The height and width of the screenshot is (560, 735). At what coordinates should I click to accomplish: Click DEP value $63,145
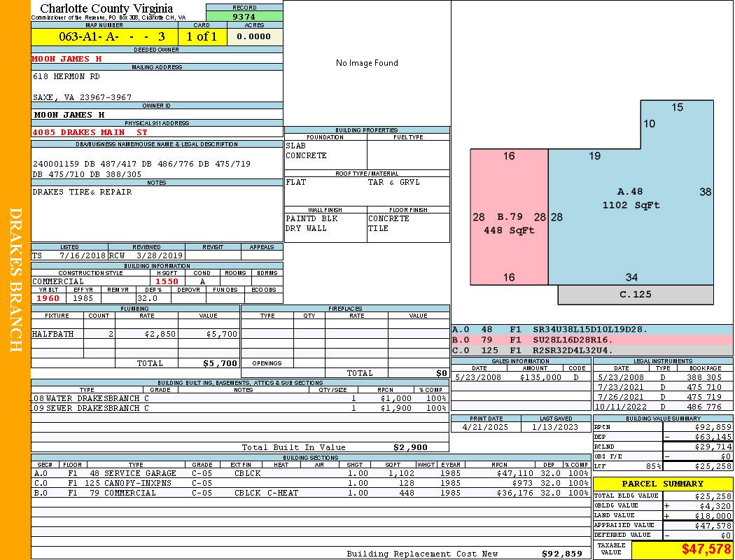[713, 437]
